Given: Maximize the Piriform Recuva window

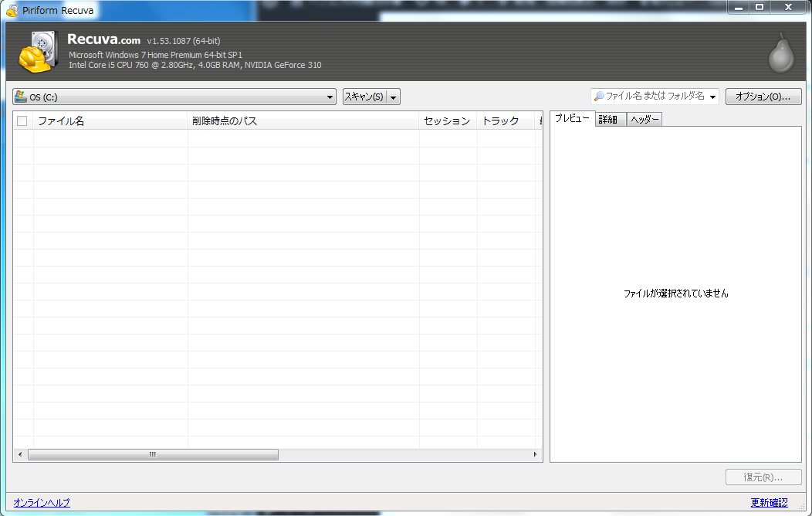Looking at the screenshot, I should coord(760,7).
